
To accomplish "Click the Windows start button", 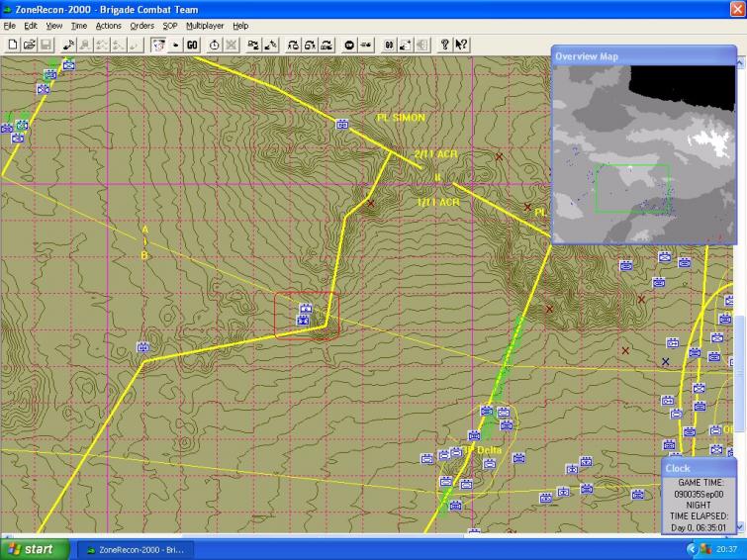I will (x=35, y=548).
